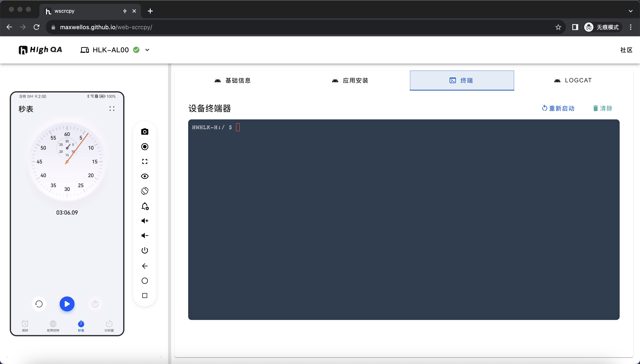Image resolution: width=640 pixels, height=364 pixels.
Task: Start the stopwatch with the play button
Action: point(67,304)
